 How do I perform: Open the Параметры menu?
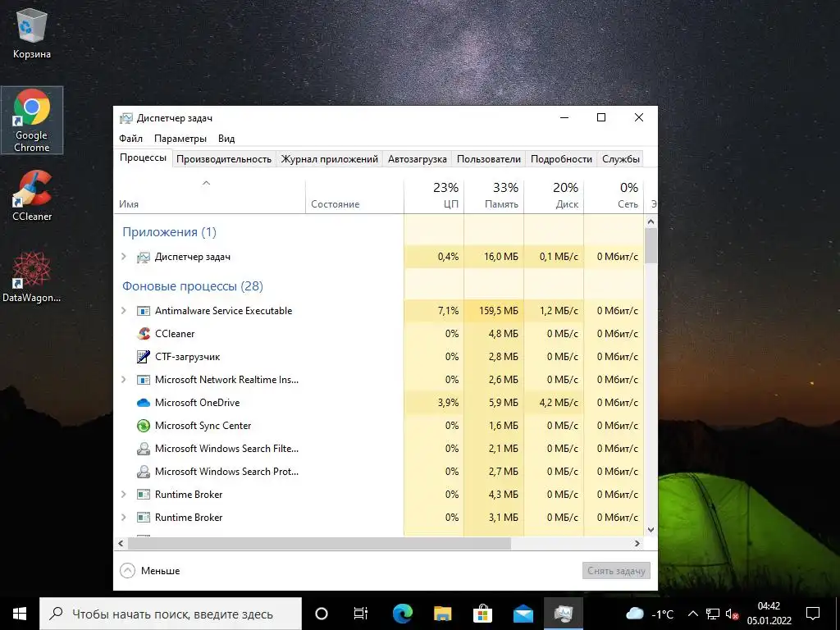(180, 139)
